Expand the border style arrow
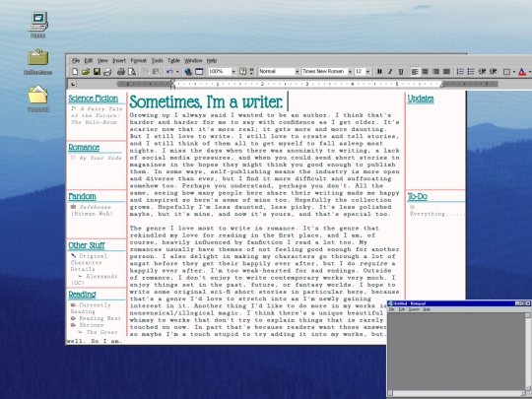 [x=513, y=72]
